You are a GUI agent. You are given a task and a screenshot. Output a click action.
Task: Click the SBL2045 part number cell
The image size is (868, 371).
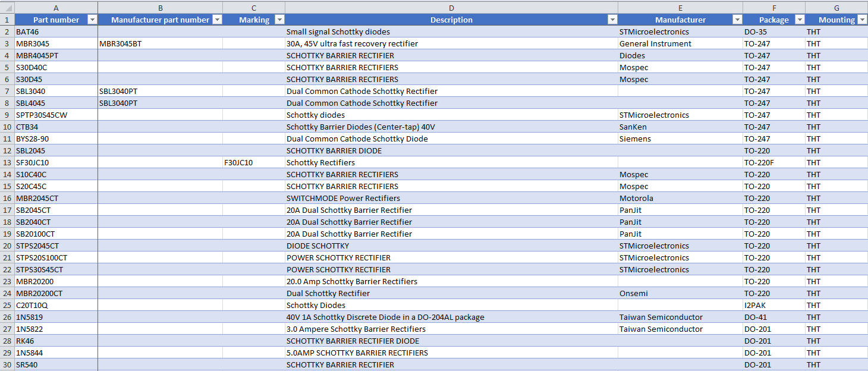point(56,150)
